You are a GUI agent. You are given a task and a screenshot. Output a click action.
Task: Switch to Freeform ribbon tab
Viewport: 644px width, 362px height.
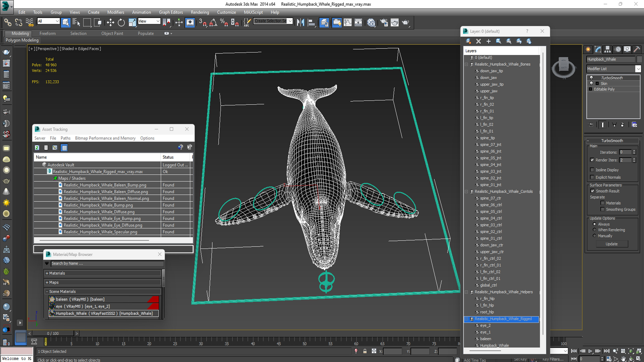[x=48, y=34]
